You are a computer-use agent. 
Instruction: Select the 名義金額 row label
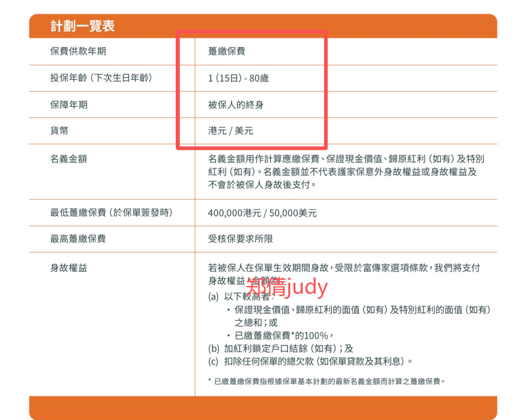point(69,159)
